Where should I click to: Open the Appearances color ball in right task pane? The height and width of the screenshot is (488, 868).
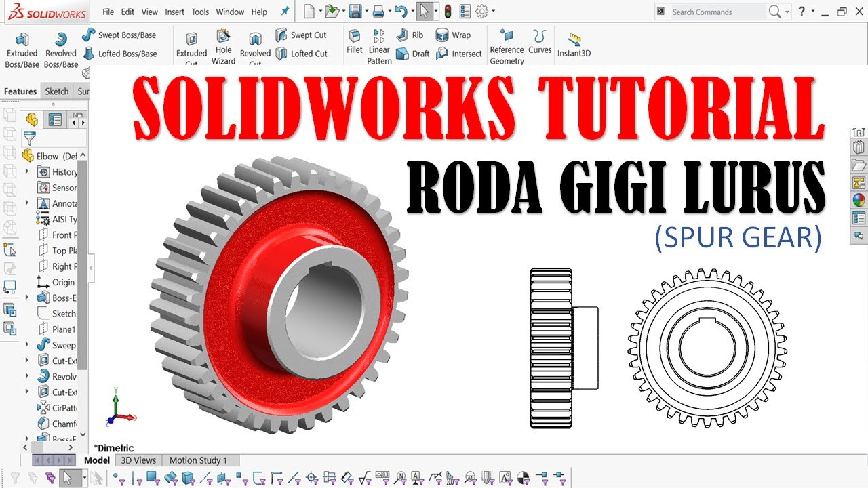click(859, 200)
